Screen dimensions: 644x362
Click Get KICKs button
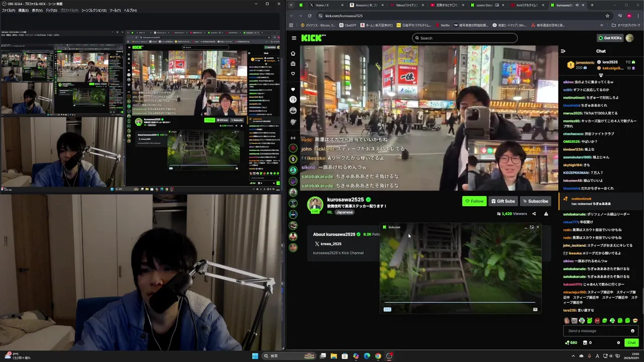[x=609, y=38]
